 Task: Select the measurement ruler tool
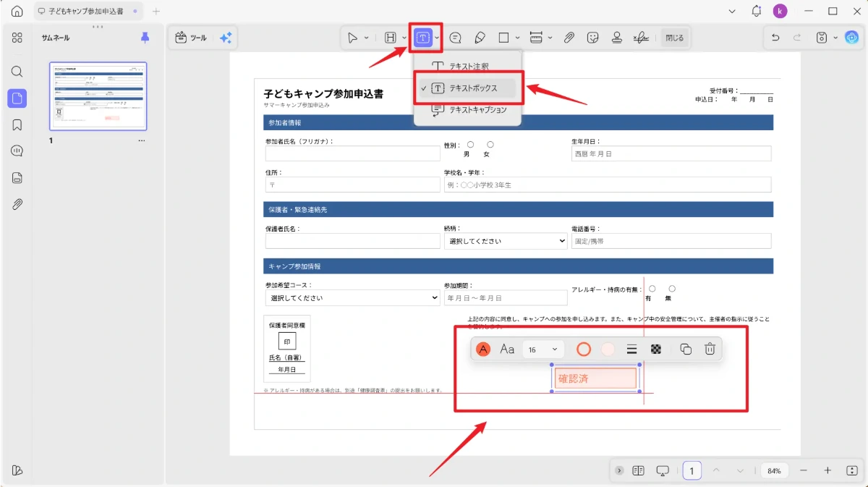tap(536, 38)
